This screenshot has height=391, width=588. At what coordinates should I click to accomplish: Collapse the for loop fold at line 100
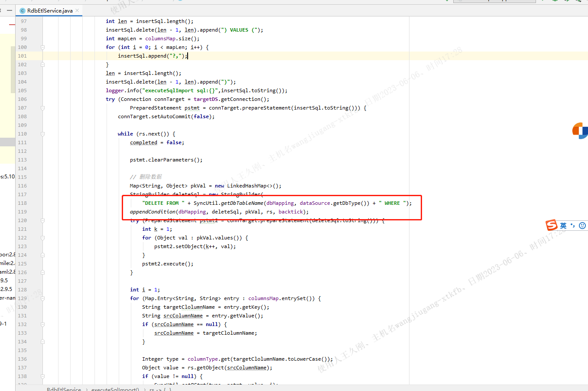[x=42, y=47]
